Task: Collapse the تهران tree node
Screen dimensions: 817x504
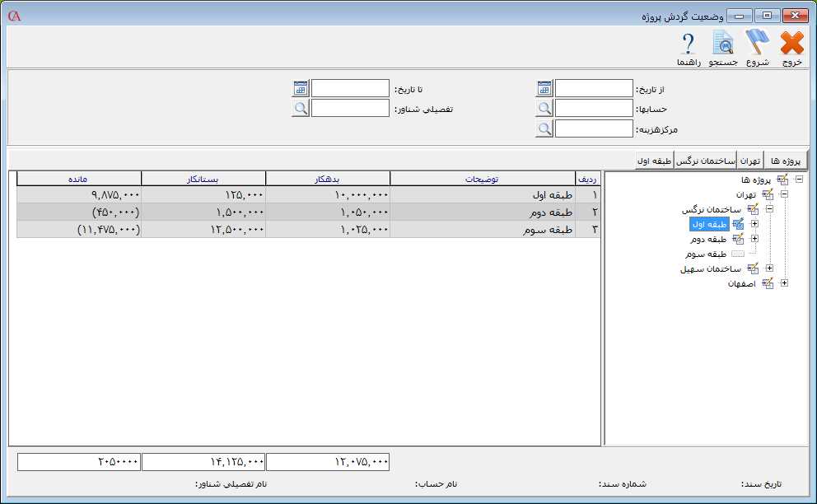Action: coord(784,194)
